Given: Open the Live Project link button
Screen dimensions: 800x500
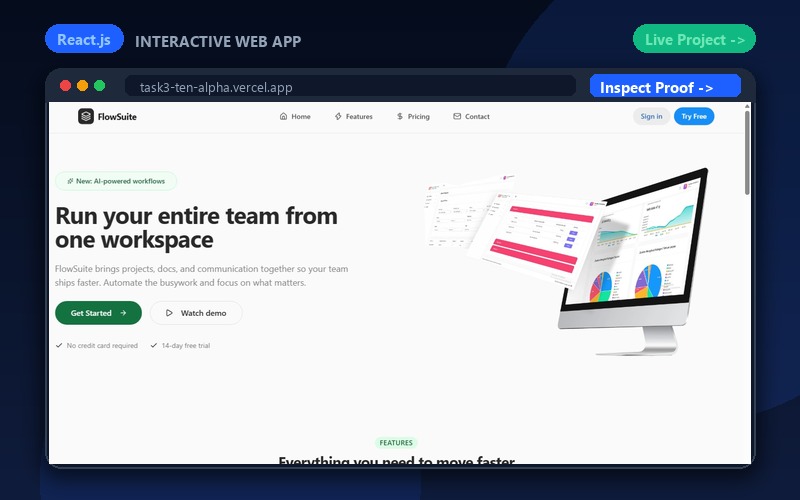Looking at the screenshot, I should tap(694, 39).
